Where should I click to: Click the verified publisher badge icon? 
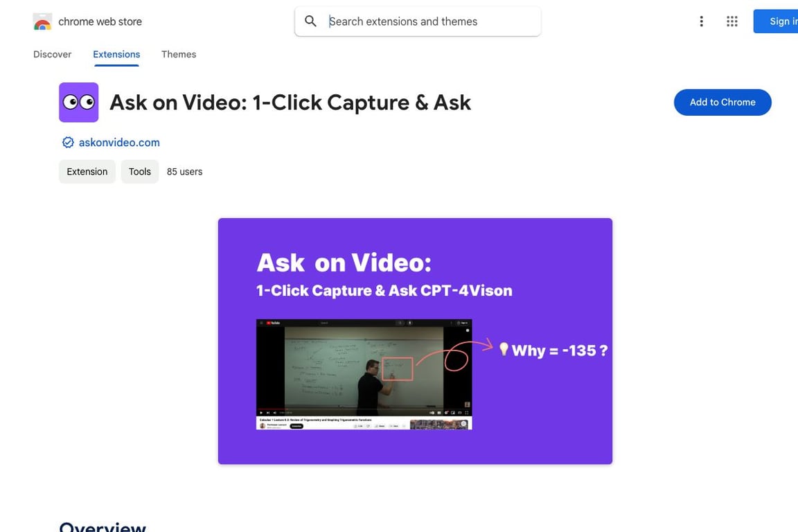(x=68, y=143)
